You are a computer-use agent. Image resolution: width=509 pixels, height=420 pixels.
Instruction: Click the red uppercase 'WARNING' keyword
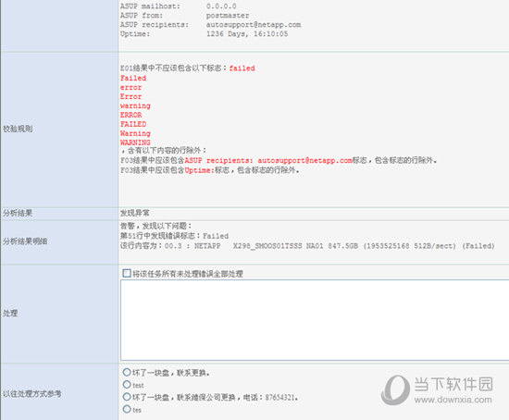(135, 142)
